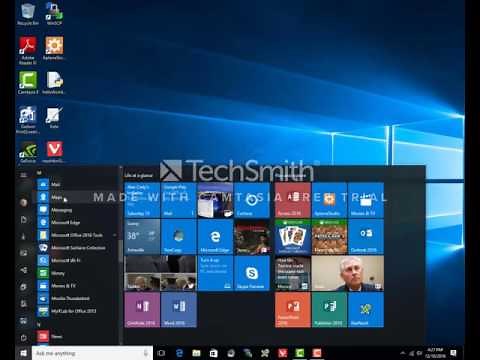Open the Action Center notifications icon
This screenshot has height=360, width=480.
[454, 353]
